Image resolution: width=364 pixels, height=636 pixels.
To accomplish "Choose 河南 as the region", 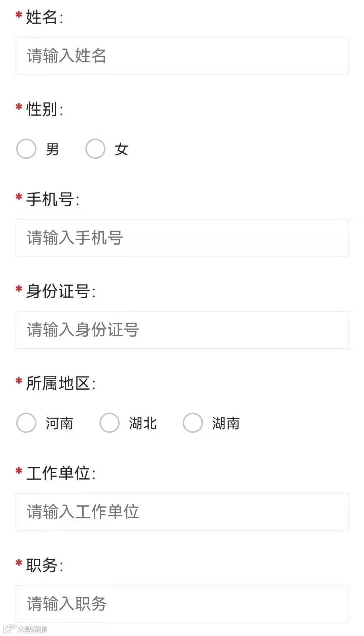I will 26,423.
